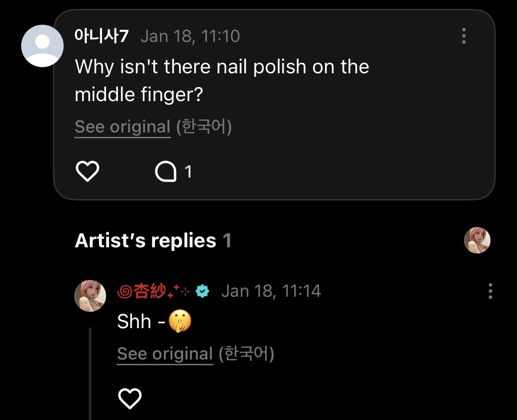Like the comment by 아니사7
Screen dimensions: 517x420
87,171
